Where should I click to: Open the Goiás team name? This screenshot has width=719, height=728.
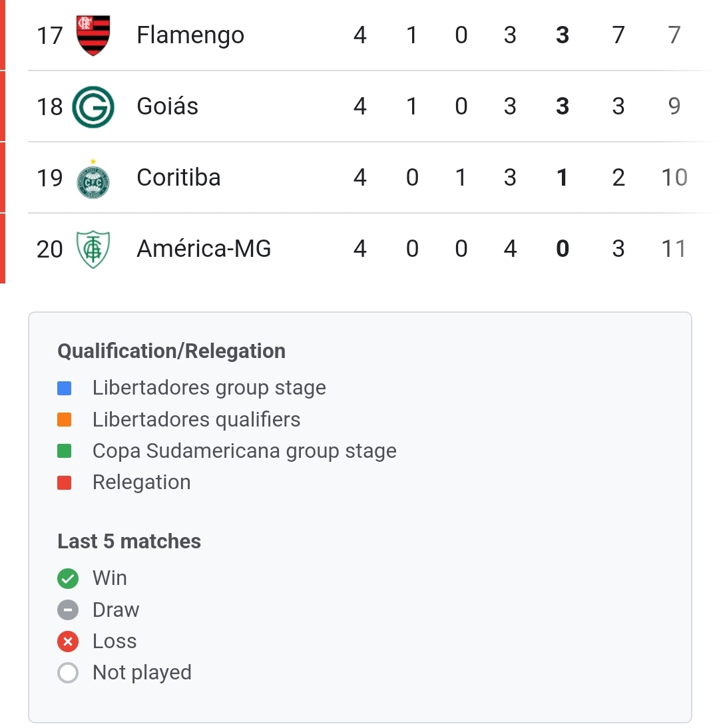pyautogui.click(x=168, y=106)
